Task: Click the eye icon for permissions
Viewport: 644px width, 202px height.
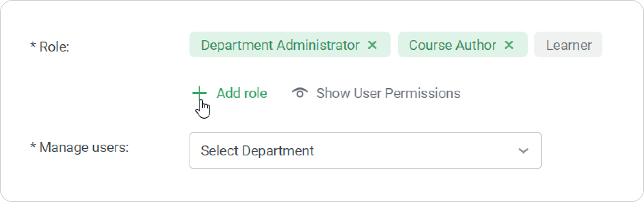Action: pyautogui.click(x=300, y=93)
